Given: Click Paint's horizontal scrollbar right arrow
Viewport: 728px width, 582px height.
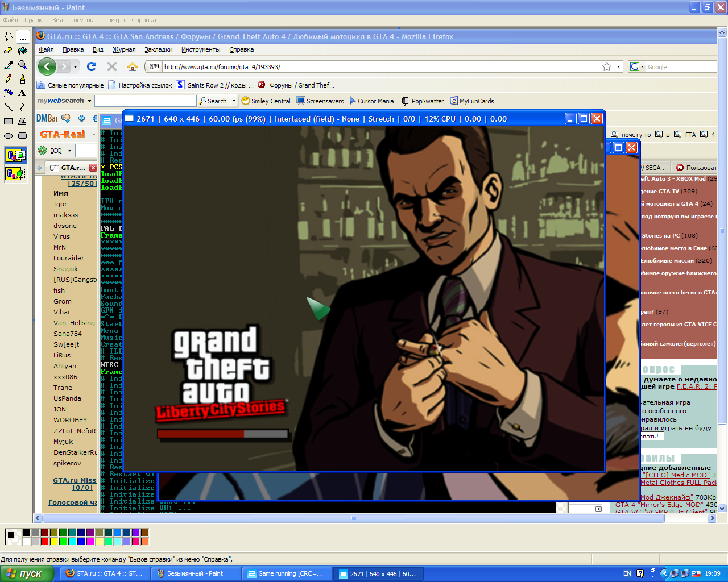Looking at the screenshot, I should 712,518.
